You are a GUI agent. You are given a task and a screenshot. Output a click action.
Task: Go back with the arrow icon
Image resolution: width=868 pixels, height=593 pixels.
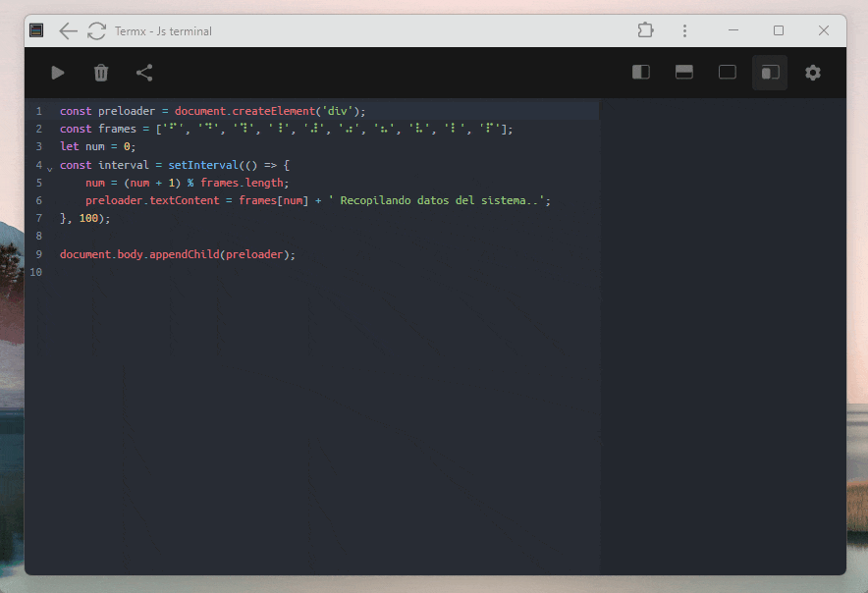68,31
